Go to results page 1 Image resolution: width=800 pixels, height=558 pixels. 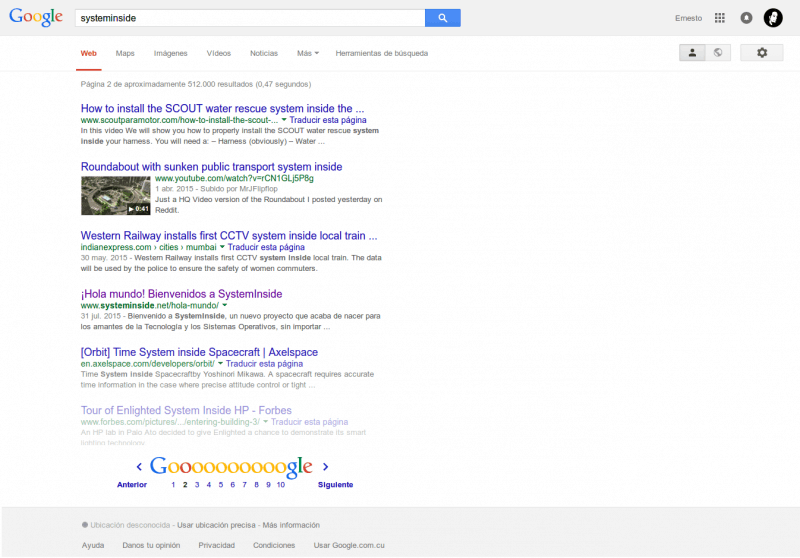173,485
